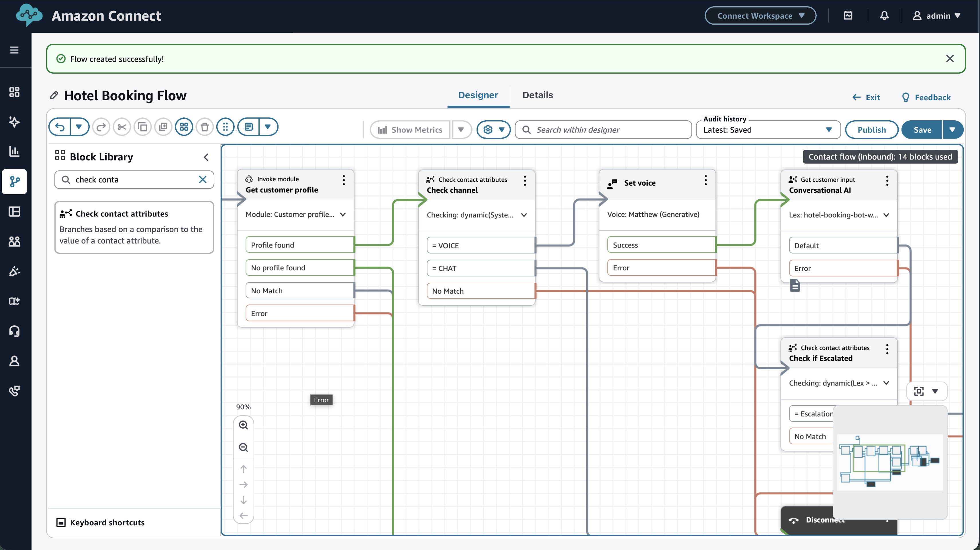Switch to the Details tab

(537, 95)
